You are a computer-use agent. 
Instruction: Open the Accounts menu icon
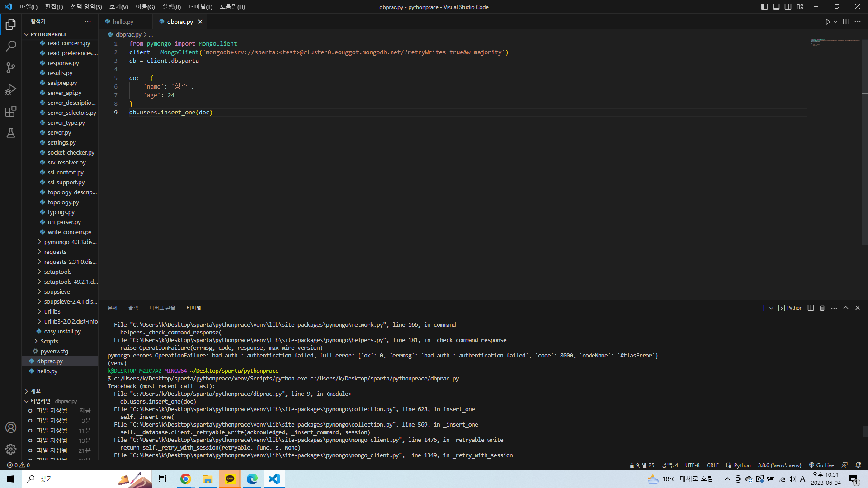point(11,427)
